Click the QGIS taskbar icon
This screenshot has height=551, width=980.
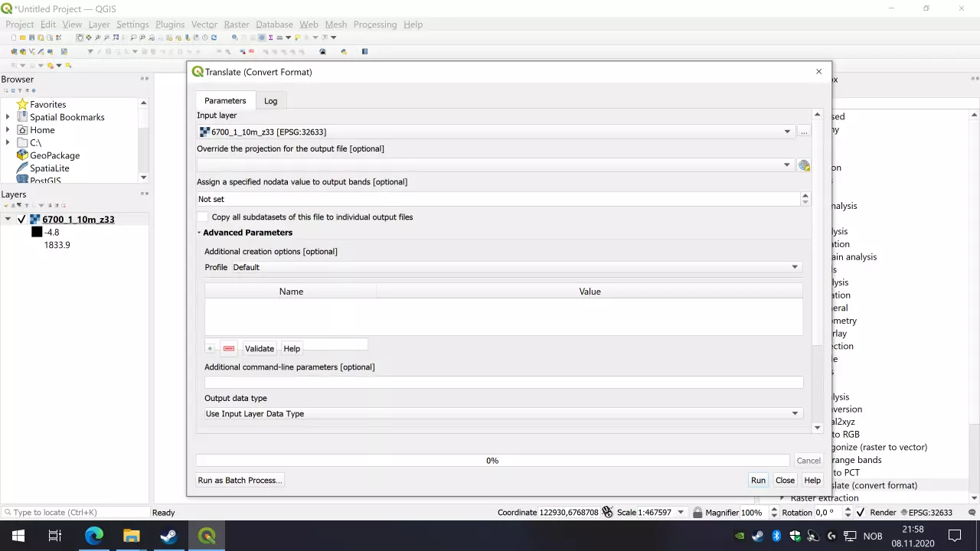pyautogui.click(x=207, y=536)
